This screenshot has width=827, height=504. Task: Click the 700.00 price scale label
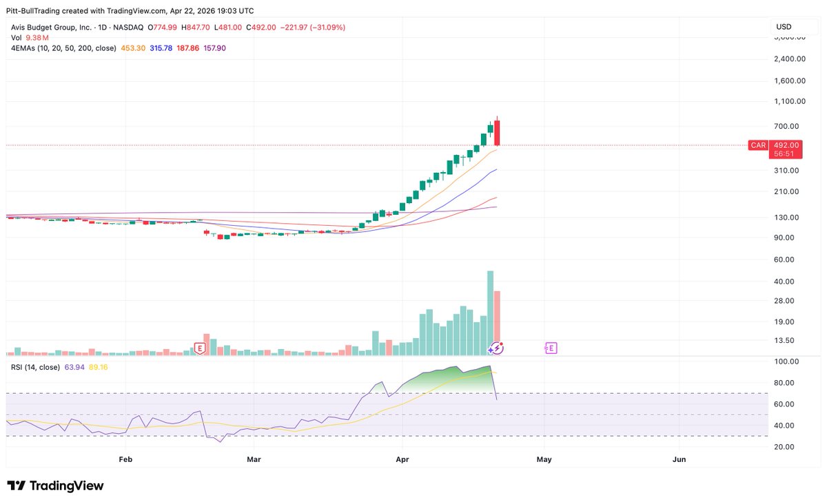(786, 127)
